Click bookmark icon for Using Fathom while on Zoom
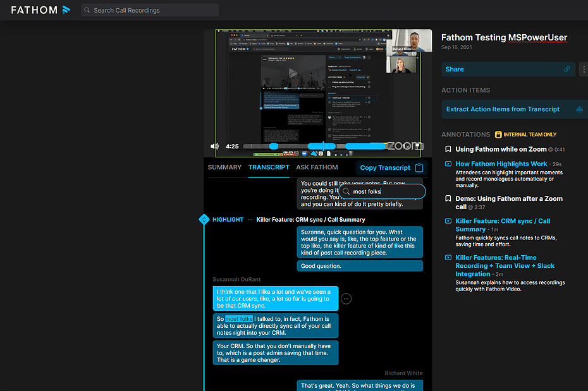The width and height of the screenshot is (588, 391). pos(448,149)
